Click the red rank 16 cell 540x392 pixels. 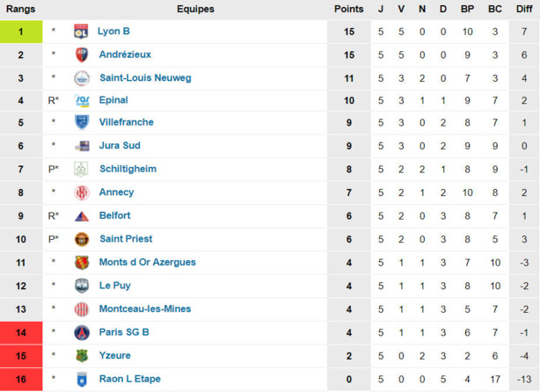[x=21, y=379]
